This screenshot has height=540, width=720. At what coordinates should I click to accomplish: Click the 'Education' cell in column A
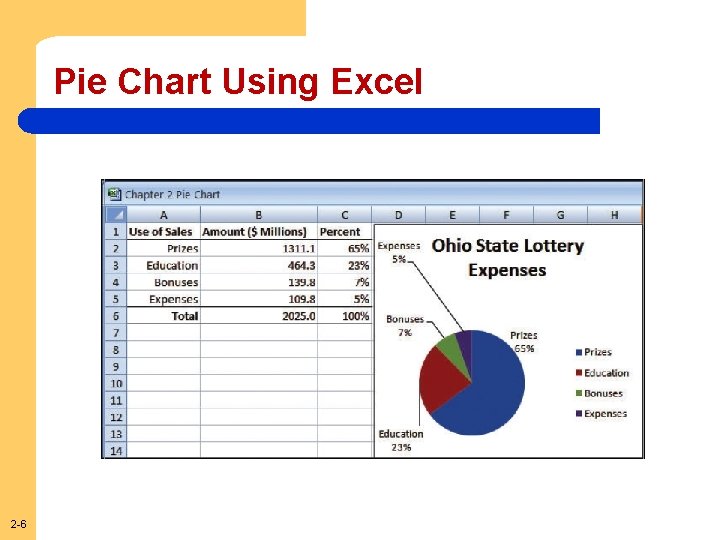click(163, 265)
